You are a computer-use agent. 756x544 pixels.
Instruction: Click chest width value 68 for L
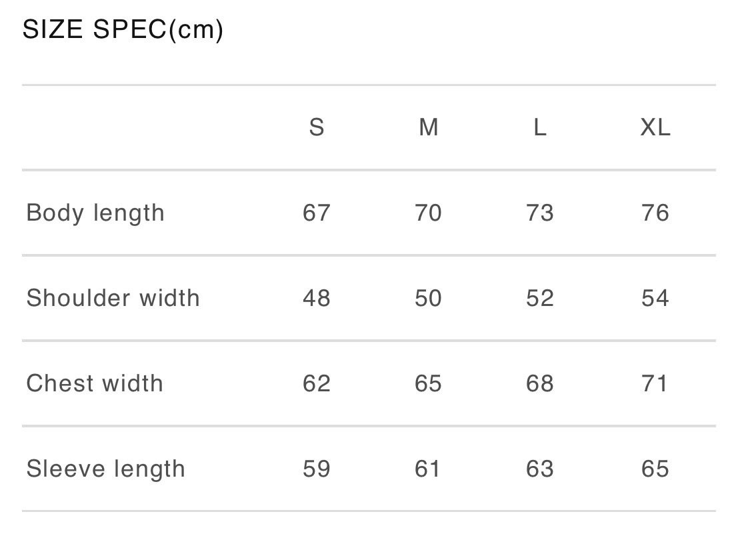540,383
